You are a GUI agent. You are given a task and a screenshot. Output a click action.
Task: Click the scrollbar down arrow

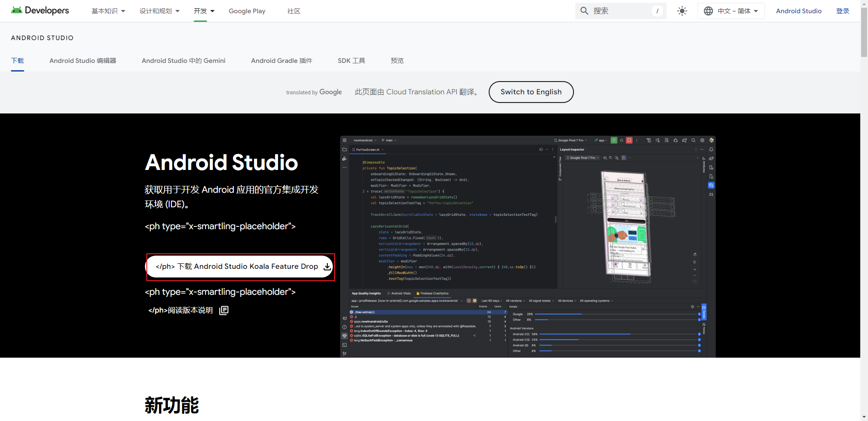[864, 417]
